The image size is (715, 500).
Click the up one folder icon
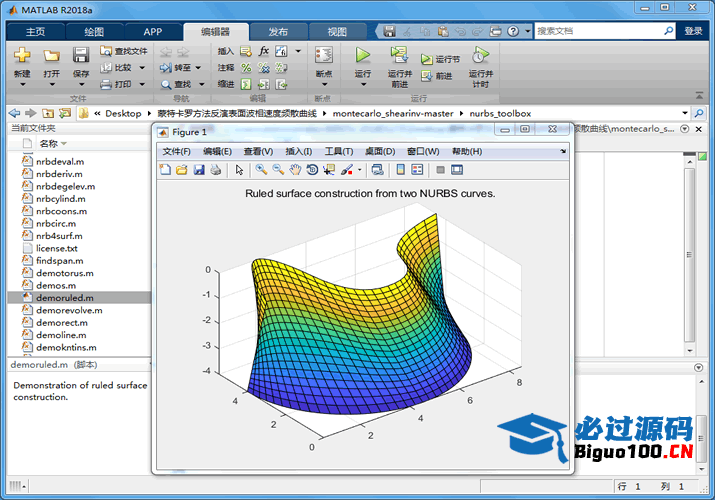click(x=48, y=113)
